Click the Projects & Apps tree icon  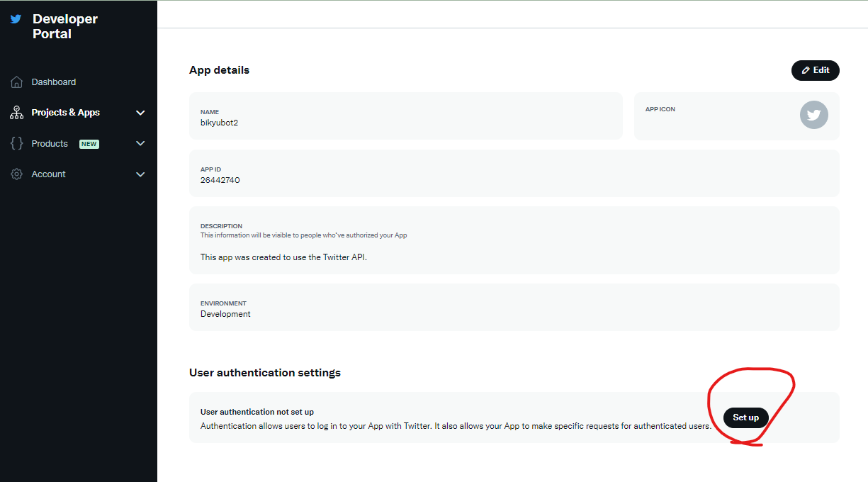(17, 113)
